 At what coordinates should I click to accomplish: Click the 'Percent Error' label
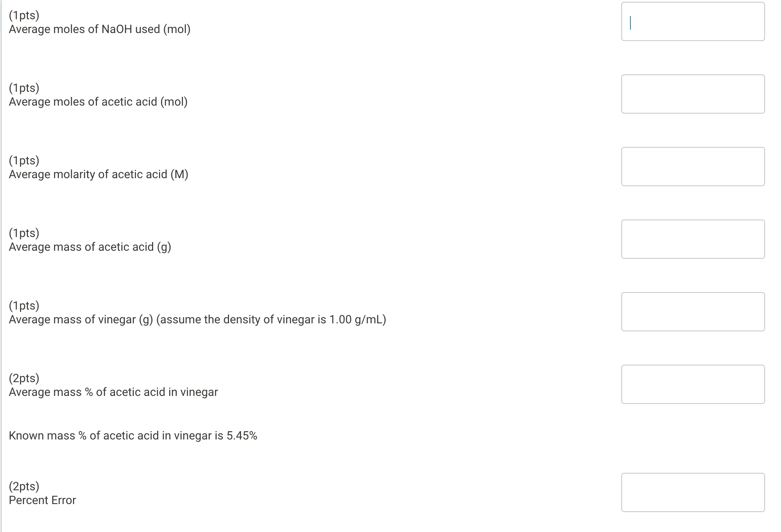click(x=42, y=500)
